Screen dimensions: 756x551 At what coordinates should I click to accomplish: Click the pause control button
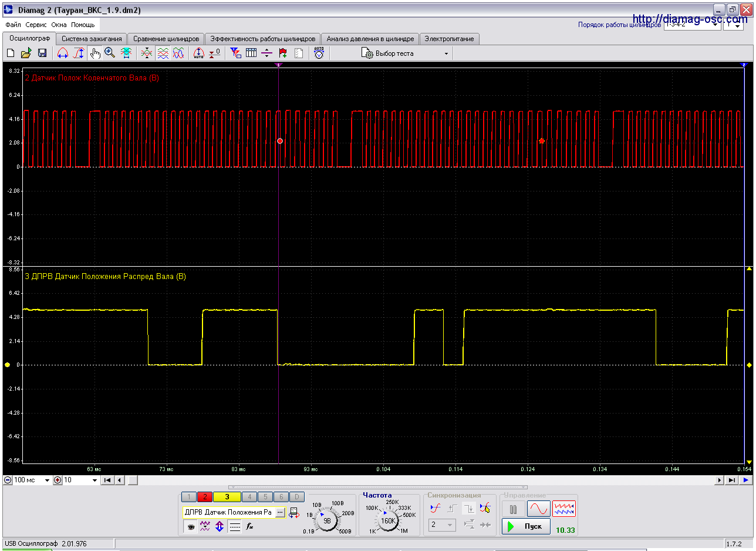coord(513,509)
